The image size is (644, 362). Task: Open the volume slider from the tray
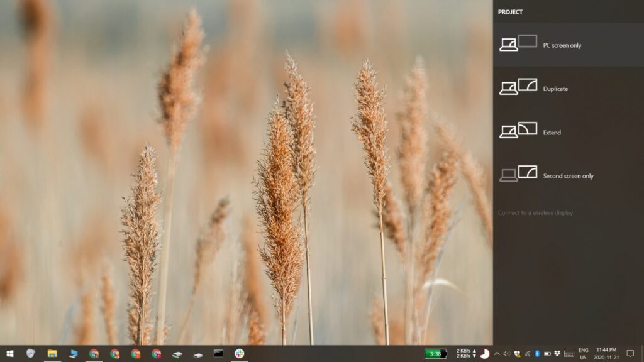(506, 353)
